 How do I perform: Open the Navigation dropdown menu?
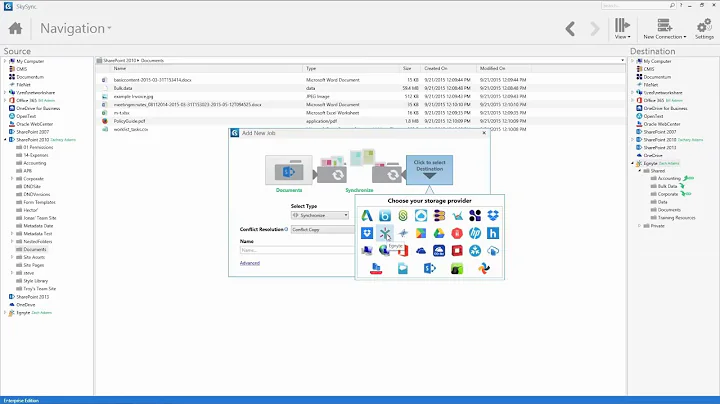pos(75,28)
